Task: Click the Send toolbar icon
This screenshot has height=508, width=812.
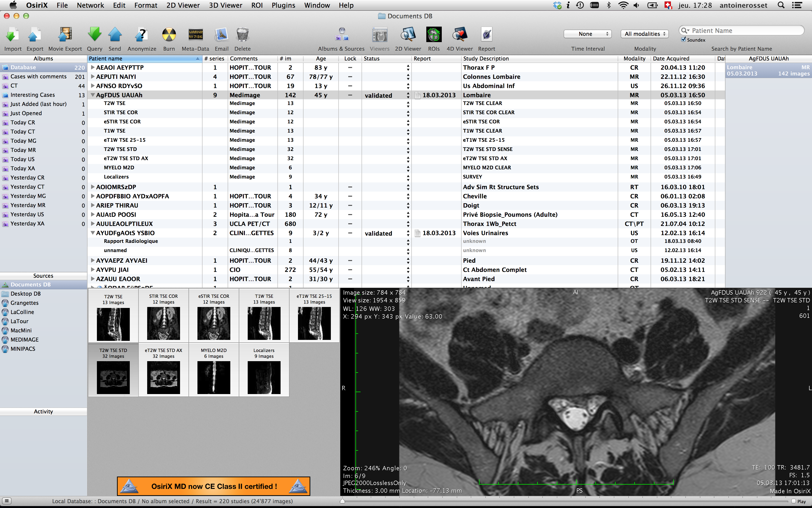Action: point(115,35)
